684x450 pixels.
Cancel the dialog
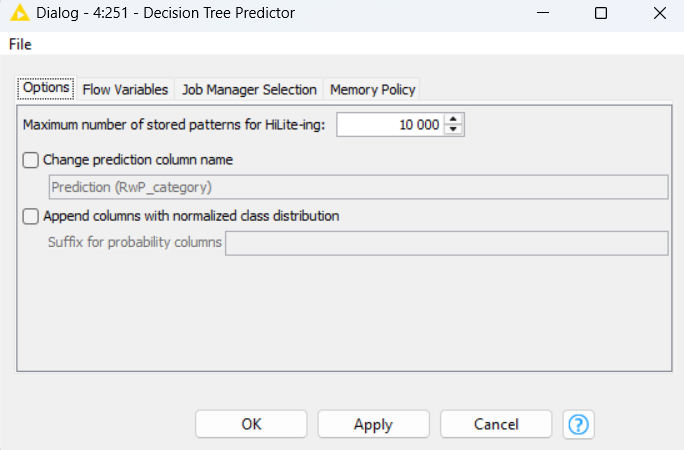tap(496, 424)
